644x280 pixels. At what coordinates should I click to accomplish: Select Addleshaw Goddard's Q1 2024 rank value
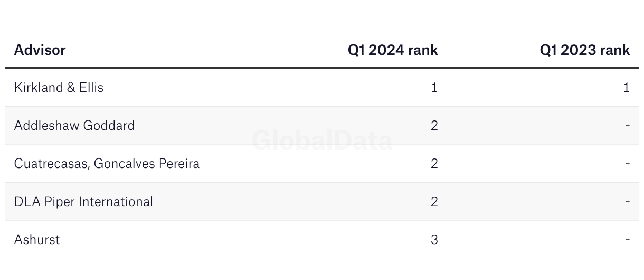pyautogui.click(x=434, y=125)
